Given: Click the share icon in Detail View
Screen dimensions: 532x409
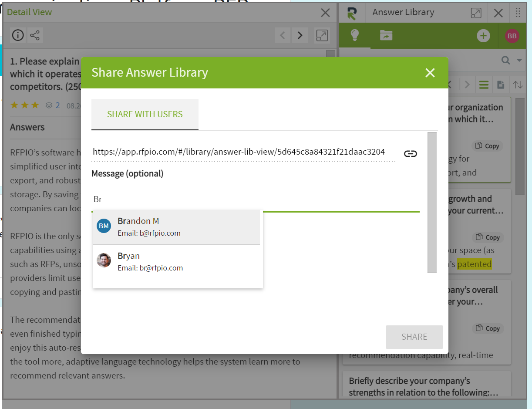Looking at the screenshot, I should pyautogui.click(x=35, y=35).
